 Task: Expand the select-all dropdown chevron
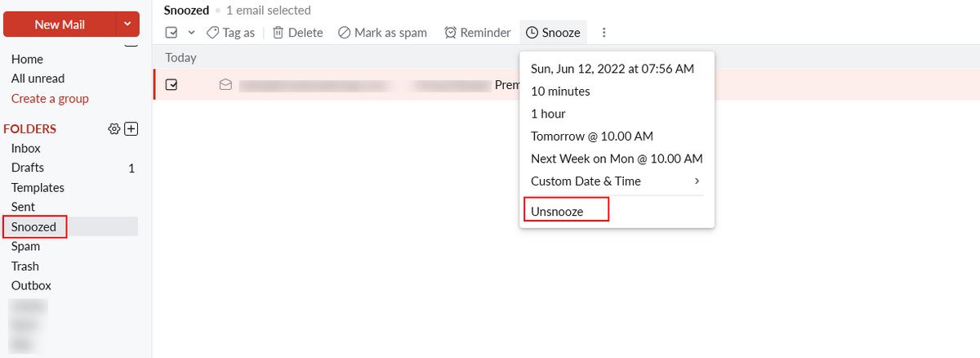[191, 33]
